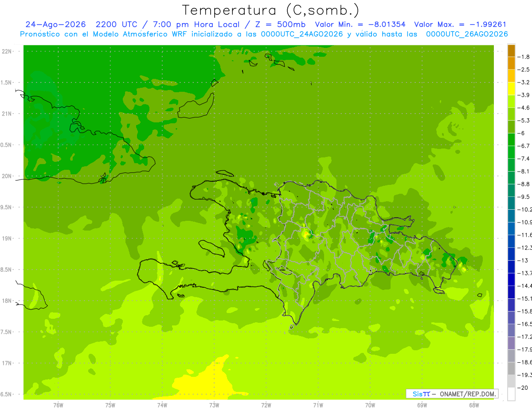Click '0000UTC_26AGO2026' valid-until time text

(467, 34)
